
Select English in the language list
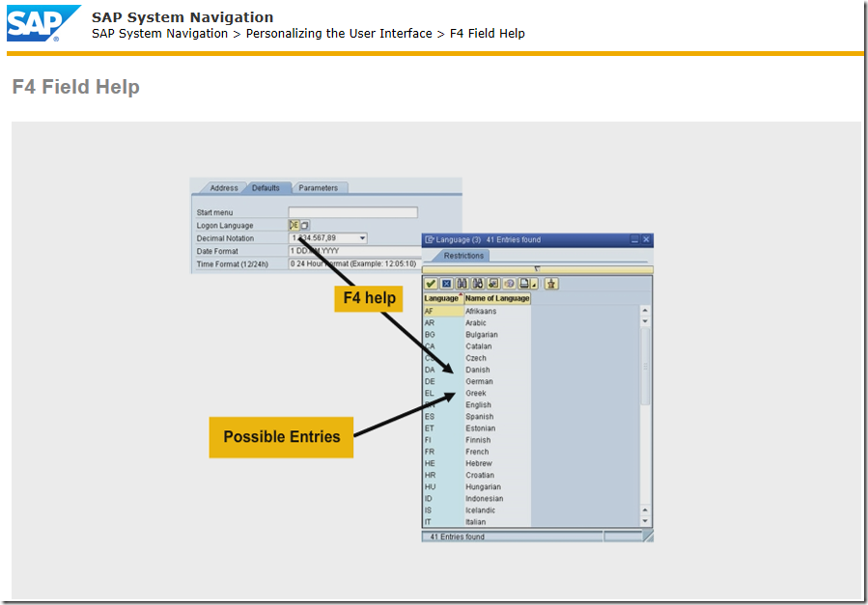pyautogui.click(x=477, y=405)
